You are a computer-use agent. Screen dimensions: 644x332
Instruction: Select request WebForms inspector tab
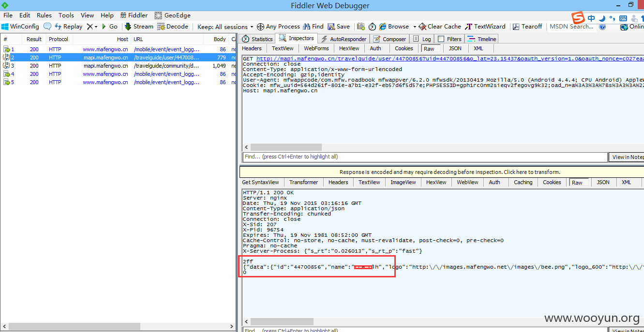click(316, 48)
